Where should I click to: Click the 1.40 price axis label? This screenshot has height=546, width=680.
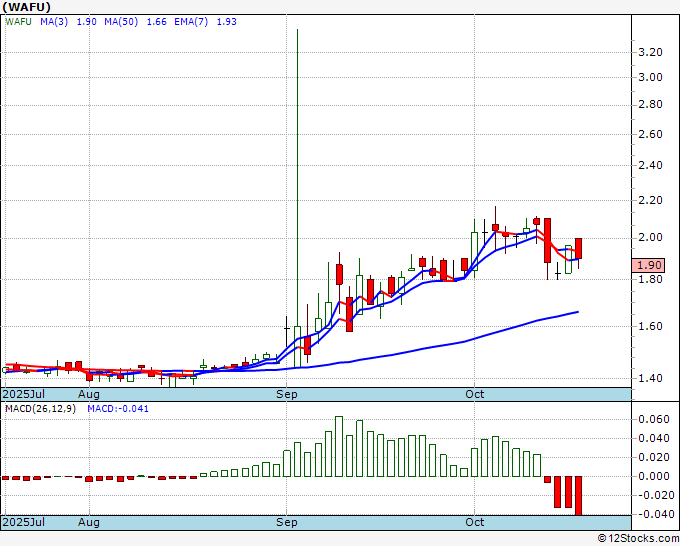[x=651, y=378]
